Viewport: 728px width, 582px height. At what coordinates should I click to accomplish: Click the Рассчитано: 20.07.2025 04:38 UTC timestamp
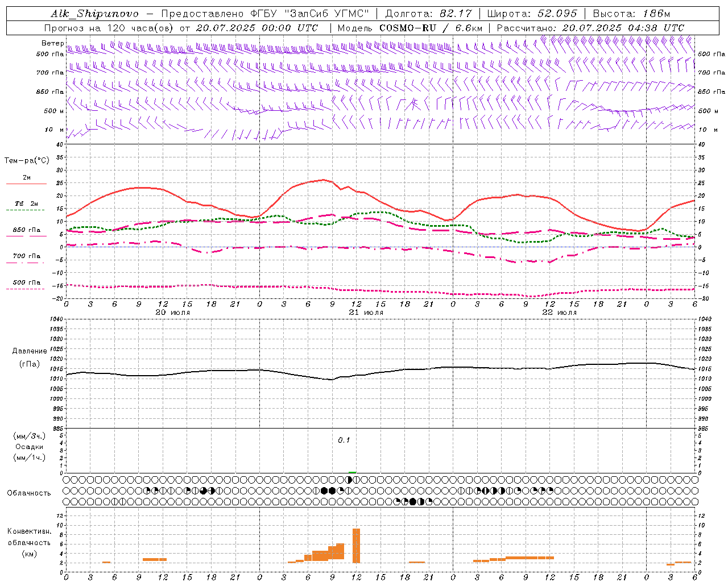(x=590, y=28)
